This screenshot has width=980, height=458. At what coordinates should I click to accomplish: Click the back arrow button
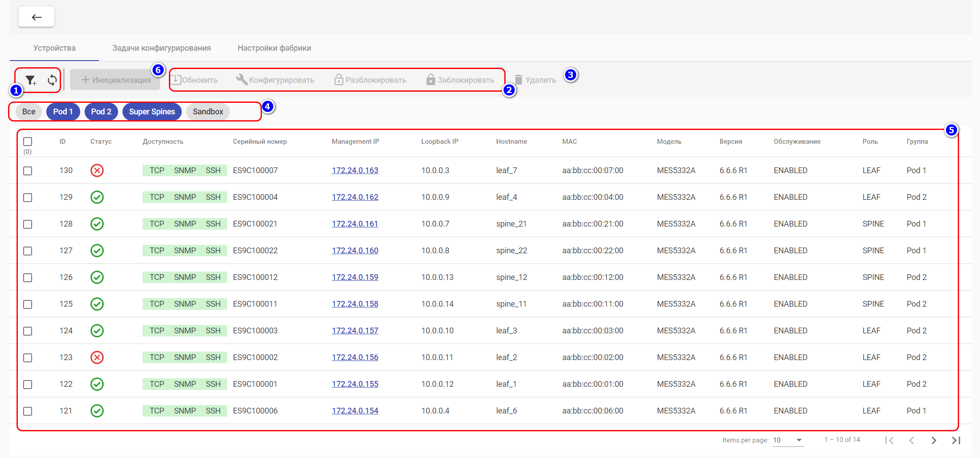(37, 17)
